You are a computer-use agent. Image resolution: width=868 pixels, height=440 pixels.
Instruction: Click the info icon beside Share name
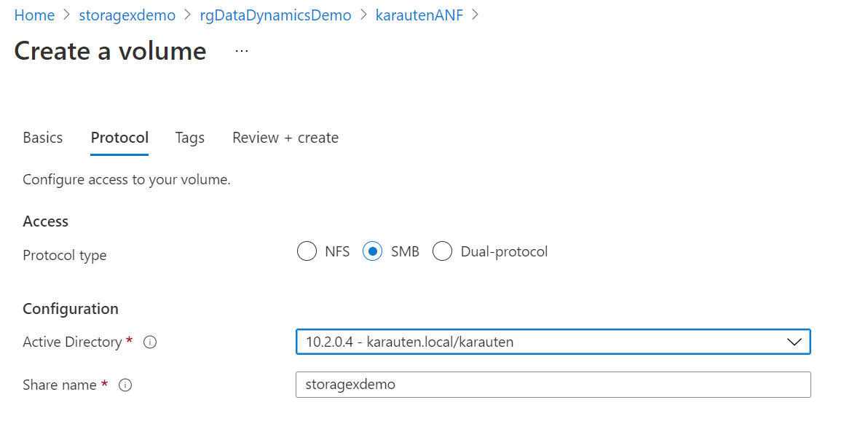[x=125, y=385]
